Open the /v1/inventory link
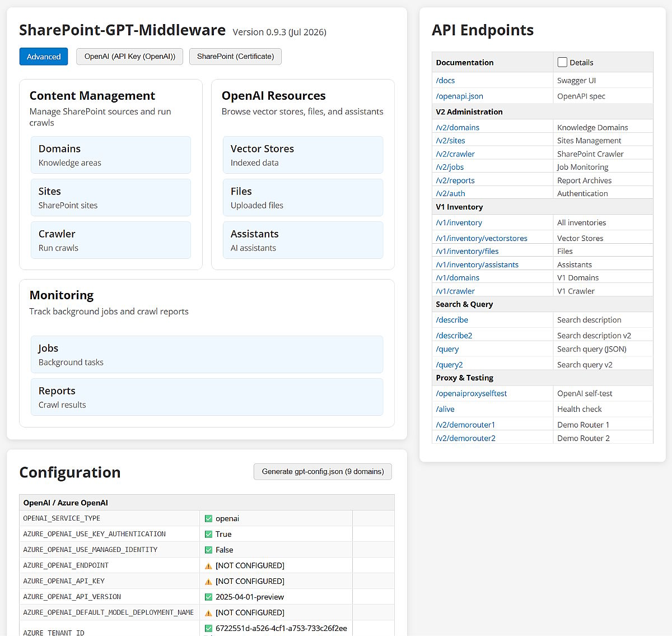 click(459, 222)
